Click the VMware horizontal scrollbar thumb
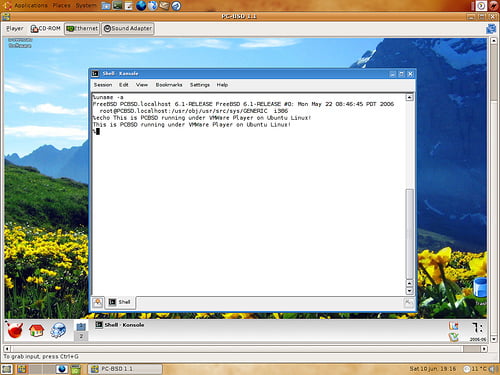The image size is (500, 375). click(472, 349)
